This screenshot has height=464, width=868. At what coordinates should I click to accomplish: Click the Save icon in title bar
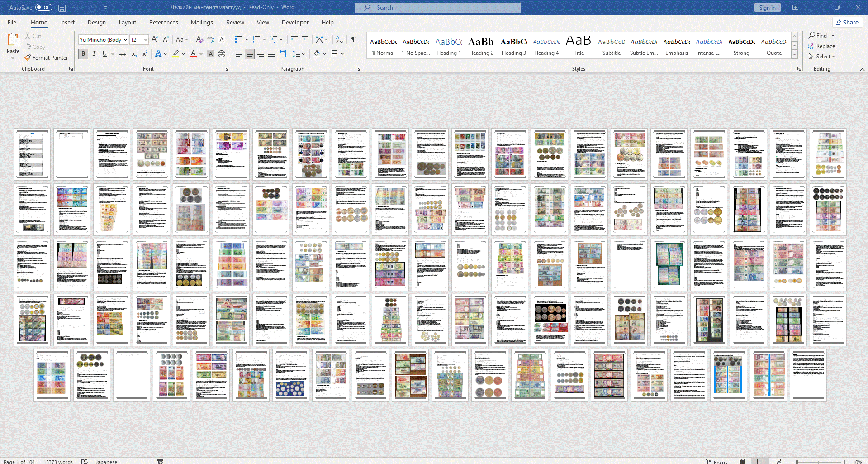pos(62,8)
